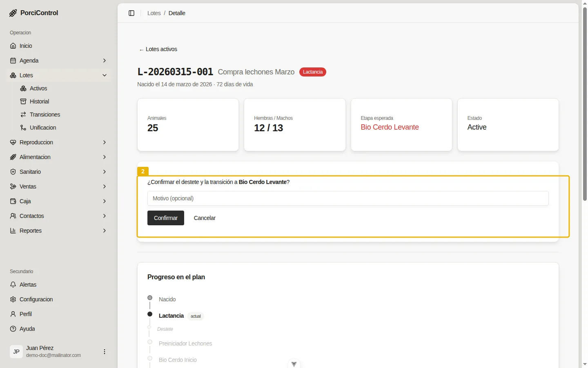Click the Hembras / Machos value 12 / 13
The height and width of the screenshot is (368, 588).
click(x=268, y=128)
